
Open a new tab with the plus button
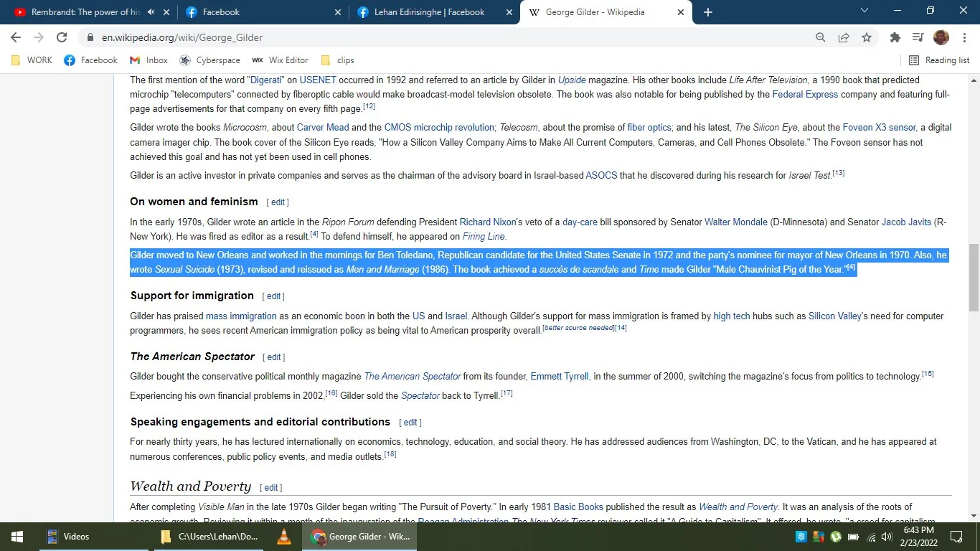[708, 12]
